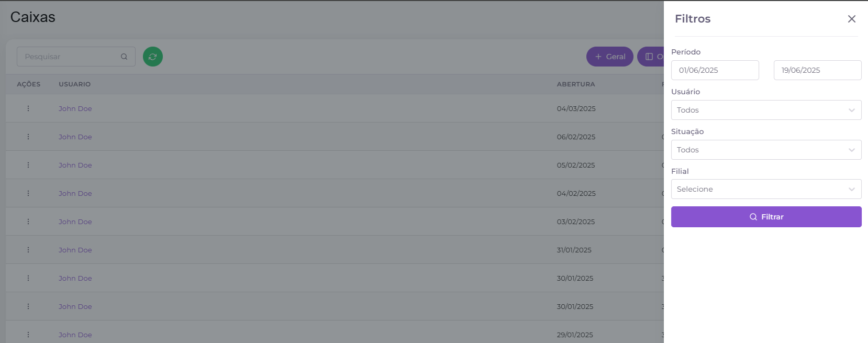Open actions menu for the 06/02/2025 row
Screen dimensions: 868x343
(x=28, y=137)
